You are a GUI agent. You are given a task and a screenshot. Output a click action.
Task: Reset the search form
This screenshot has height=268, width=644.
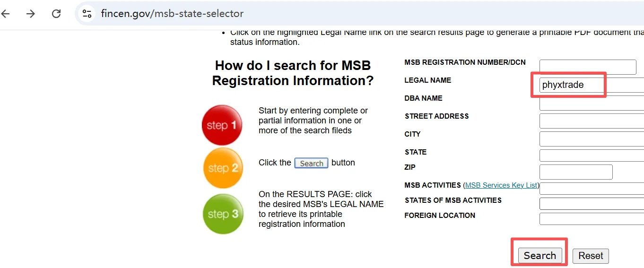click(x=591, y=256)
